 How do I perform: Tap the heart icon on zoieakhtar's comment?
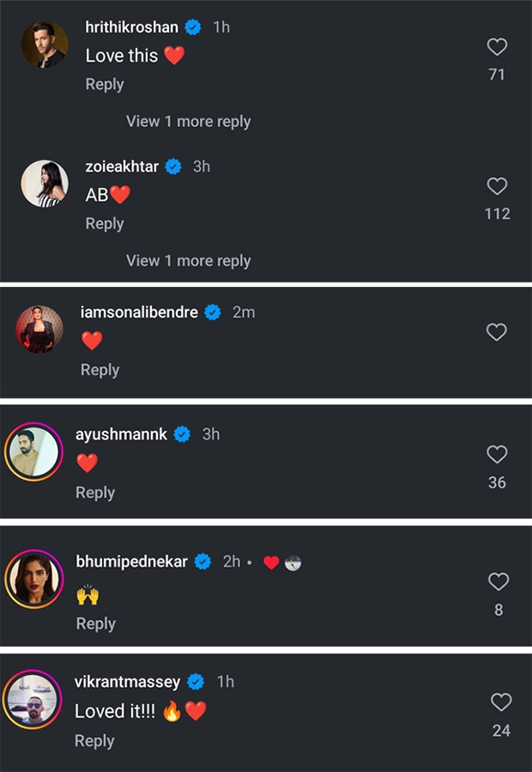[x=496, y=186]
